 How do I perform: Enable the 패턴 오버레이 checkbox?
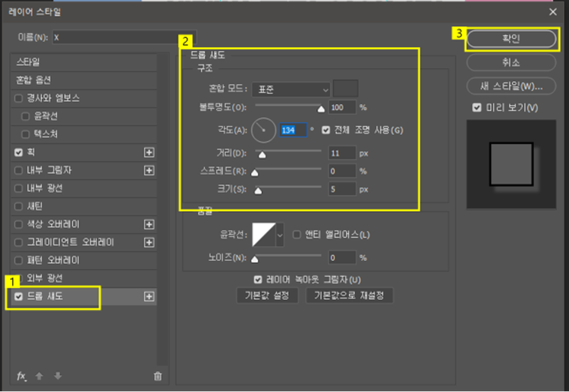pos(18,260)
